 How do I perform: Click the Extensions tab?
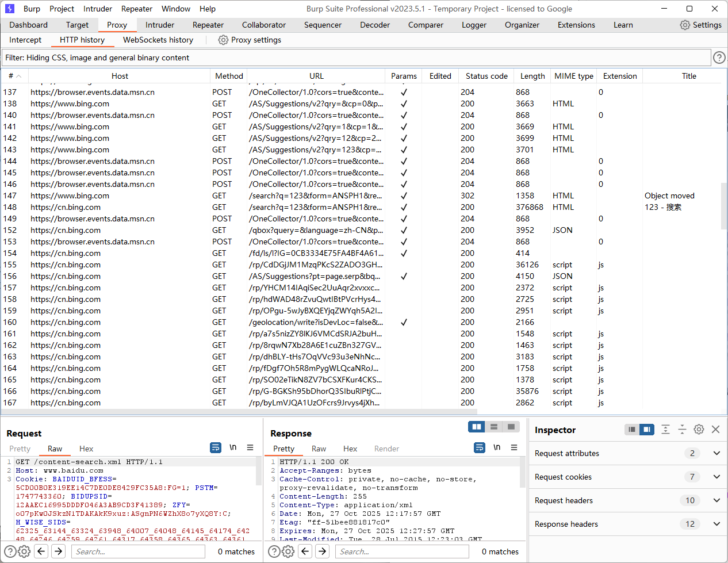click(576, 25)
